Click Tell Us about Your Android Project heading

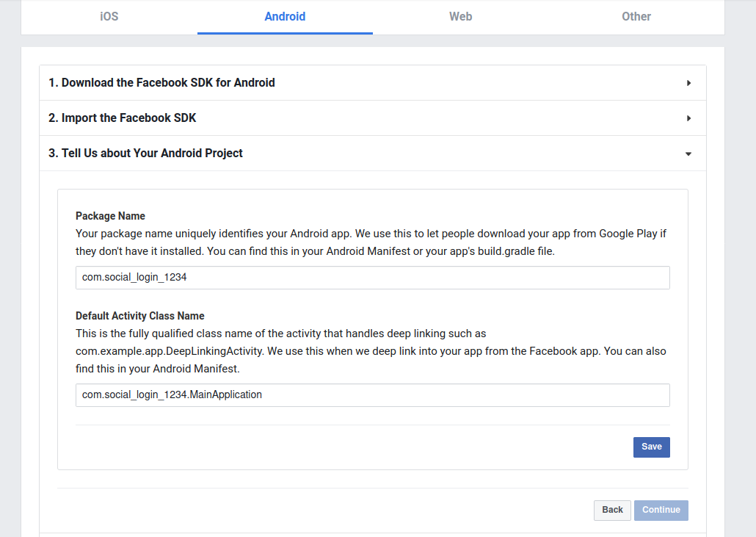point(145,153)
